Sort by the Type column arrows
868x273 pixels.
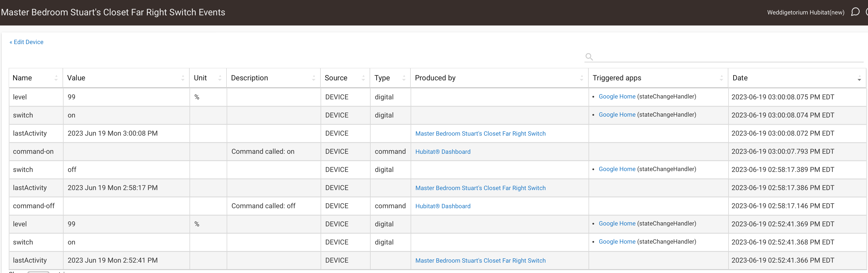pos(404,78)
